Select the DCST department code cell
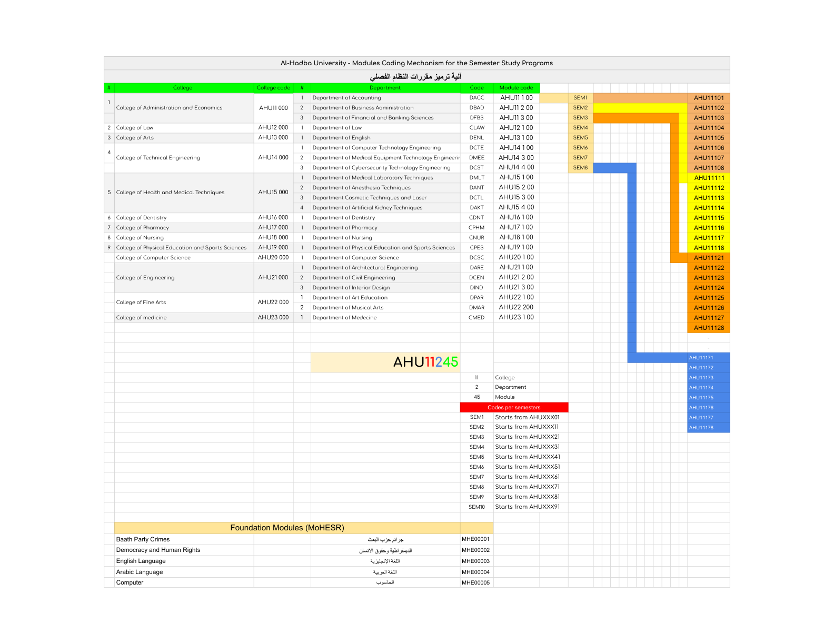 (x=476, y=168)
